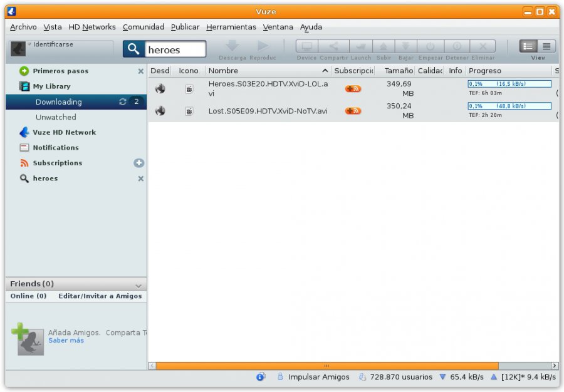The image size is (564, 392).
Task: Click subscription RSS icon for Heroes torrent
Action: 353,89
